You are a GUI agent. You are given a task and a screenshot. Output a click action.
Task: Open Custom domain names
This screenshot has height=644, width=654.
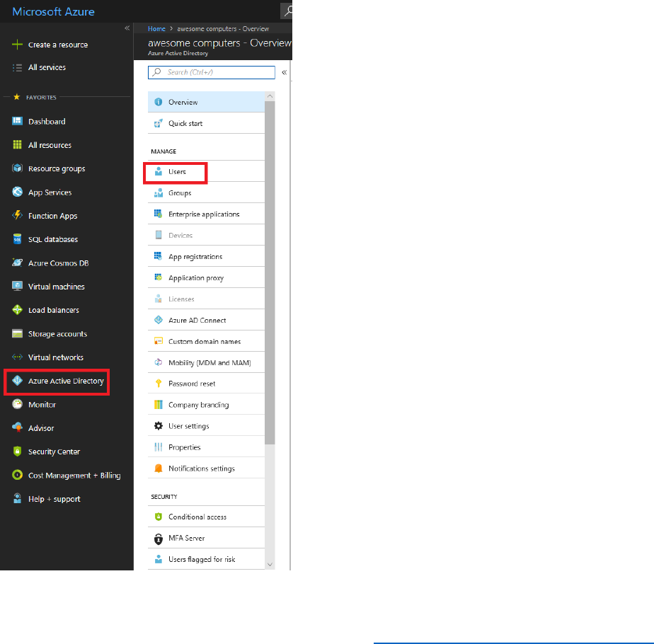(206, 341)
